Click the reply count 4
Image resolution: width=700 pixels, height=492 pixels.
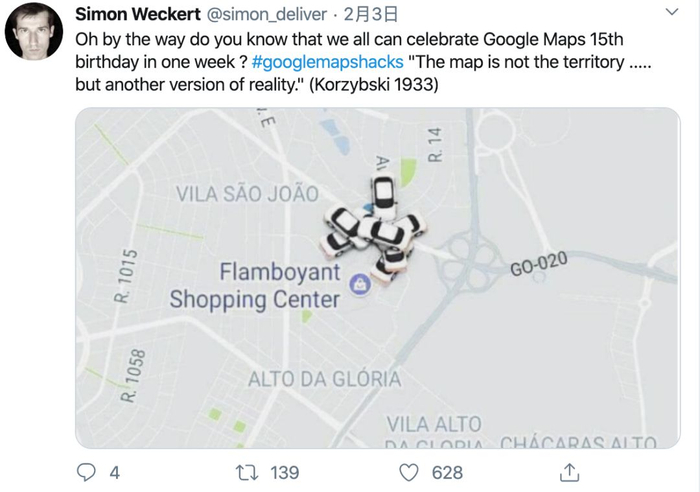[x=114, y=473]
